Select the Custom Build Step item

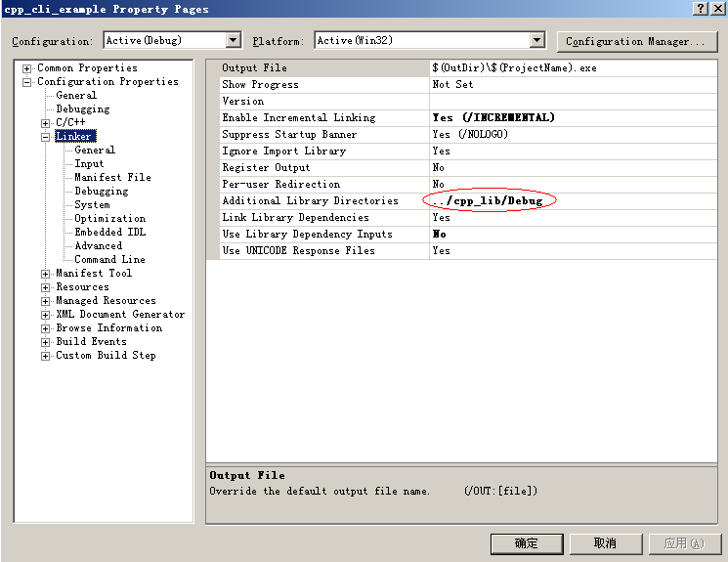[106, 356]
